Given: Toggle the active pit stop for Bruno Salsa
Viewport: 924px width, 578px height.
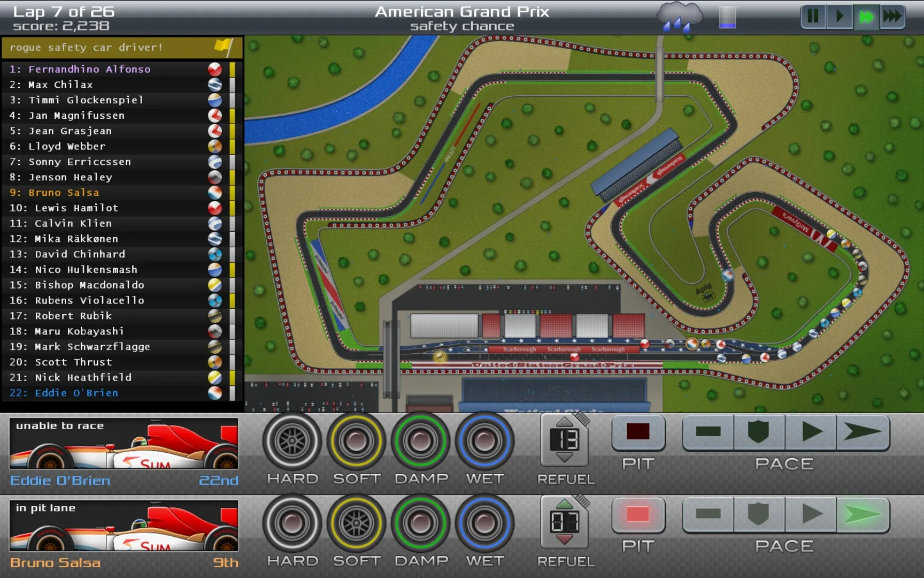Looking at the screenshot, I should tap(638, 515).
